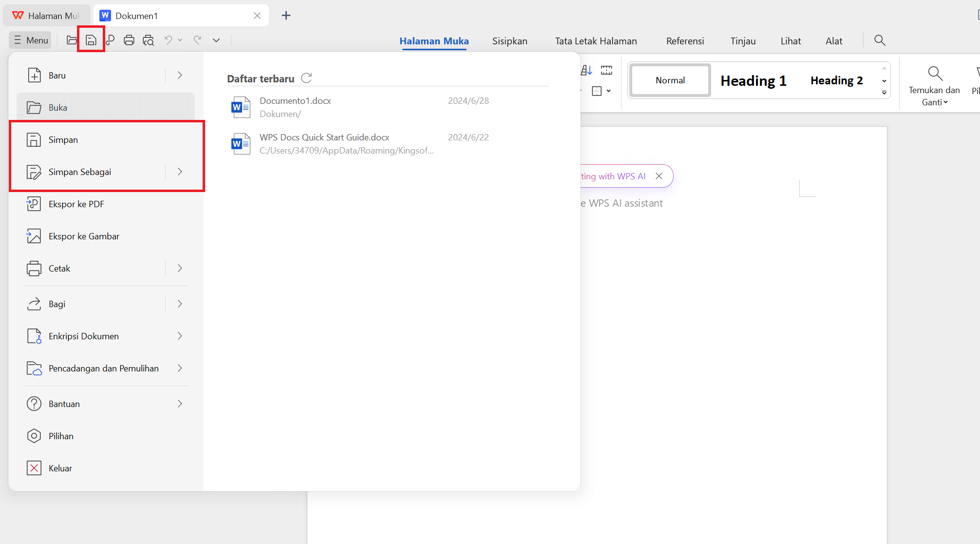Expand the styles gallery more arrow
The width and height of the screenshot is (980, 544).
click(x=884, y=93)
